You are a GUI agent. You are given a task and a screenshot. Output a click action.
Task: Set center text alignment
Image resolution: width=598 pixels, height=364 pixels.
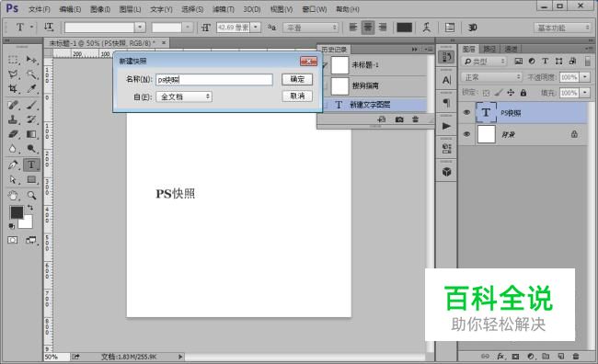pyautogui.click(x=368, y=27)
